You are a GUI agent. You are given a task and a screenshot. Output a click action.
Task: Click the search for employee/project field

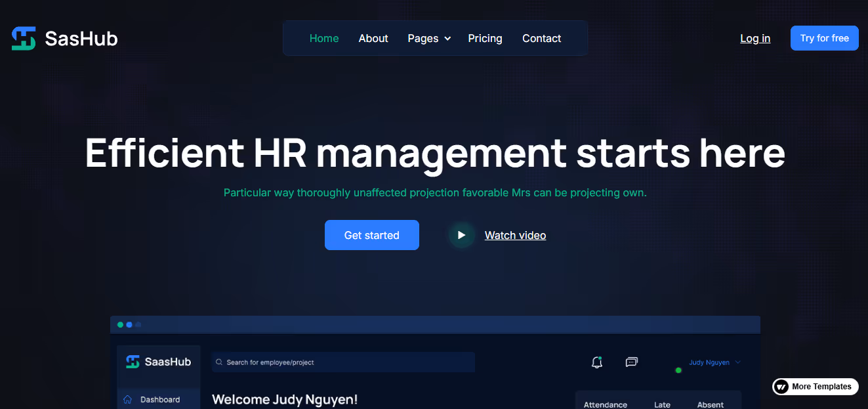pyautogui.click(x=343, y=362)
